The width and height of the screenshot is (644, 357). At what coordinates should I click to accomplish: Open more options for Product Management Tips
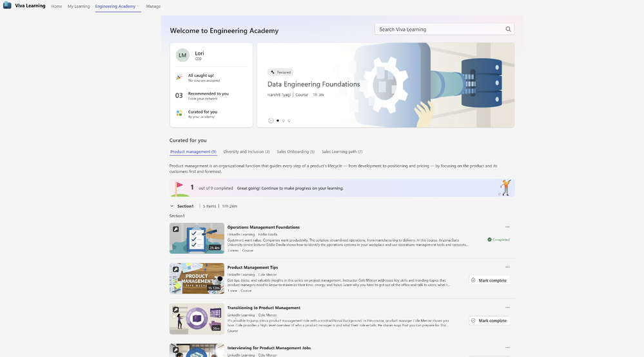tap(507, 267)
